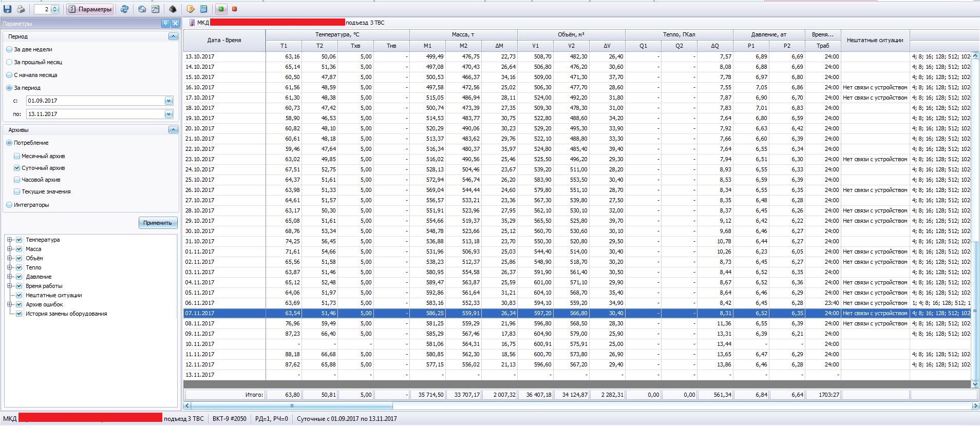
Task: Expand the Температура tree node
Action: pyautogui.click(x=9, y=240)
